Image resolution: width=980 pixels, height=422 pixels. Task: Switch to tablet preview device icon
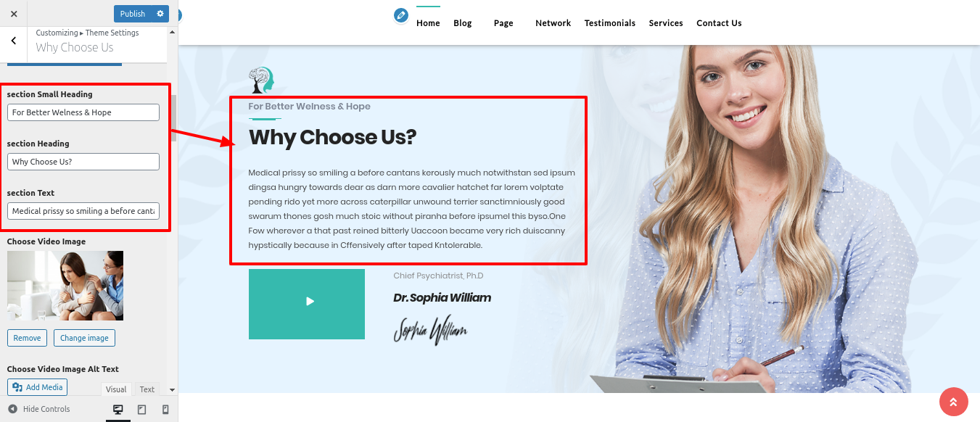[x=141, y=410]
